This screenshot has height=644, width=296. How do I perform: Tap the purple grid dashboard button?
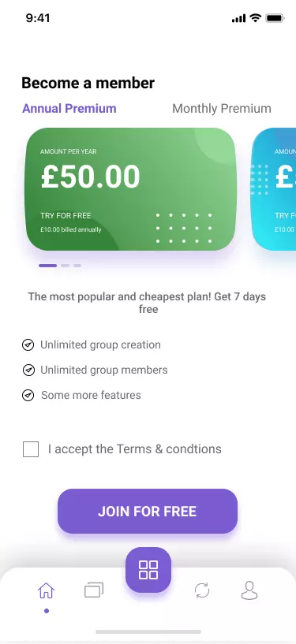click(x=148, y=570)
